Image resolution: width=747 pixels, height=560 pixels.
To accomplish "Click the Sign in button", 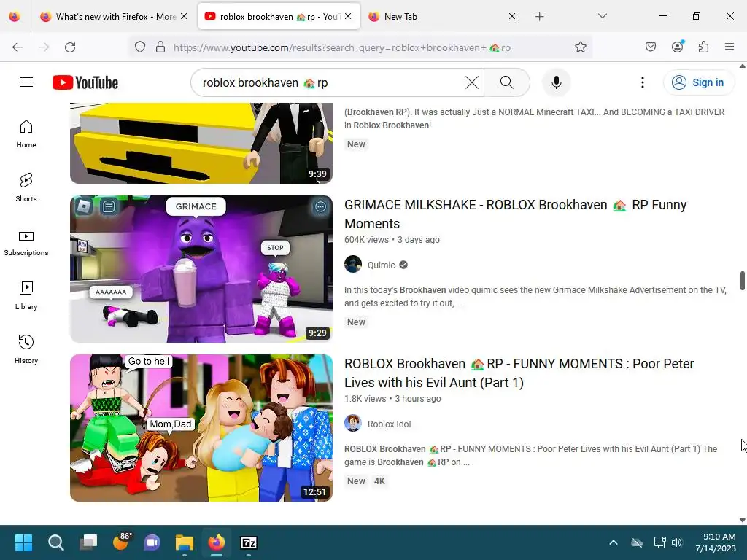I will point(698,82).
